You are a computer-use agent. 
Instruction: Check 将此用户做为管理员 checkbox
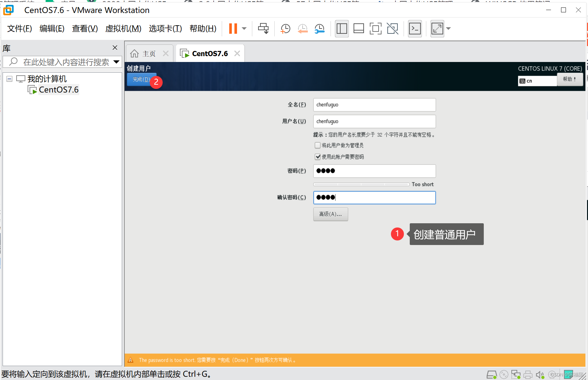click(318, 145)
